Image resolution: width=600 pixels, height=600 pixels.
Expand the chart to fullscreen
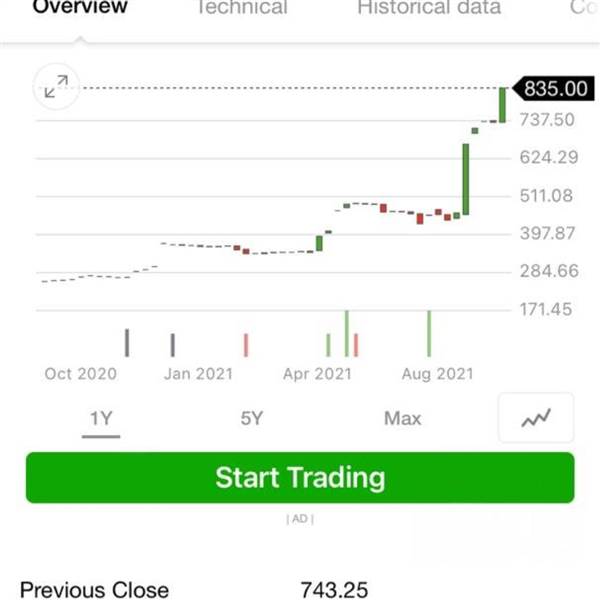56,87
